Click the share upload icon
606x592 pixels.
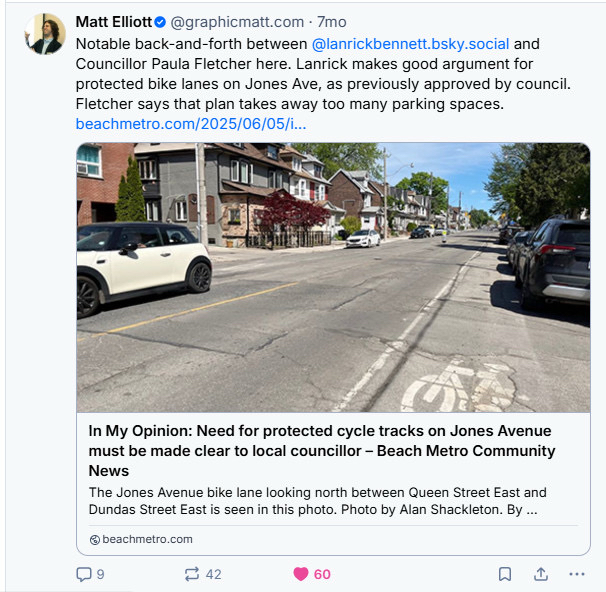click(540, 574)
